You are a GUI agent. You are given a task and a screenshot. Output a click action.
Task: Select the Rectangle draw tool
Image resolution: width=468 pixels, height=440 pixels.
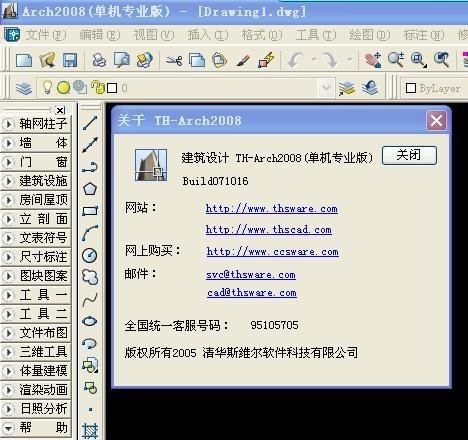90,211
